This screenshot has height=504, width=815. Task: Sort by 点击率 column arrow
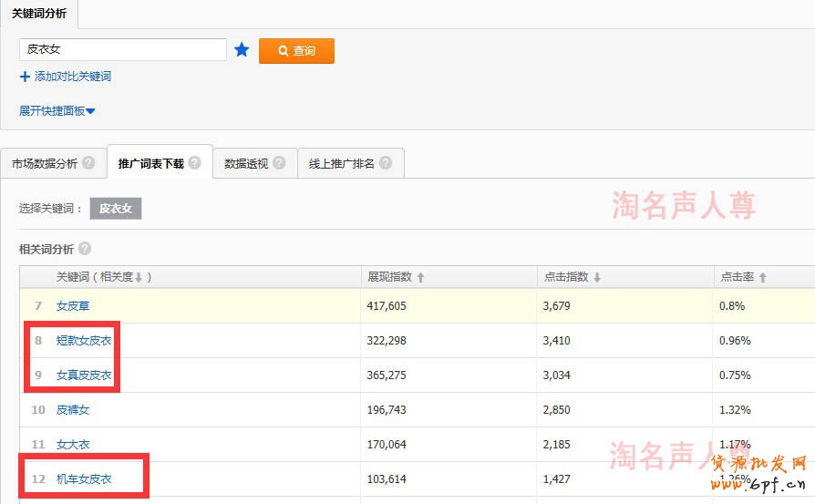(763, 277)
